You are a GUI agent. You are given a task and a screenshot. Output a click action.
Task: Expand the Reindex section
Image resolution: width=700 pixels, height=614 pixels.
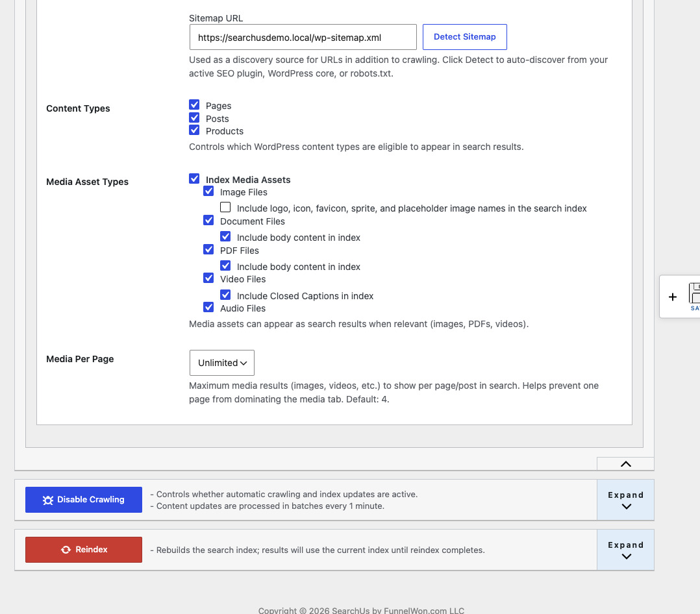625,550
